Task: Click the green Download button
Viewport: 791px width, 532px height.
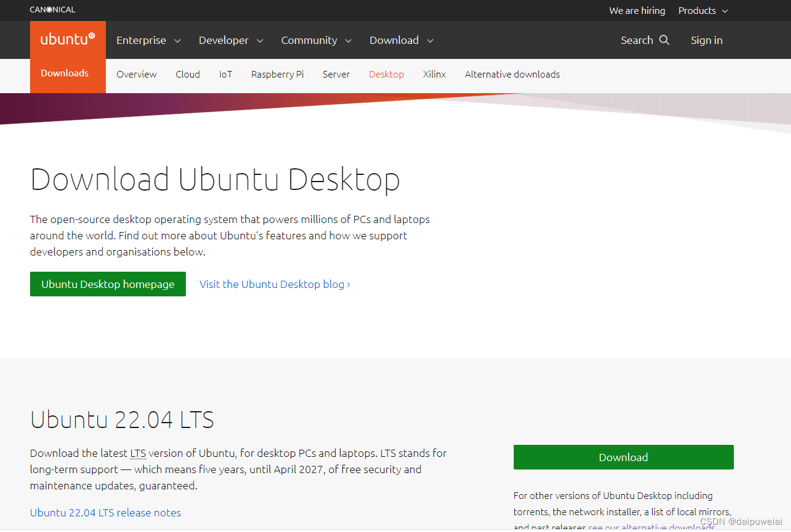Action: tap(623, 457)
